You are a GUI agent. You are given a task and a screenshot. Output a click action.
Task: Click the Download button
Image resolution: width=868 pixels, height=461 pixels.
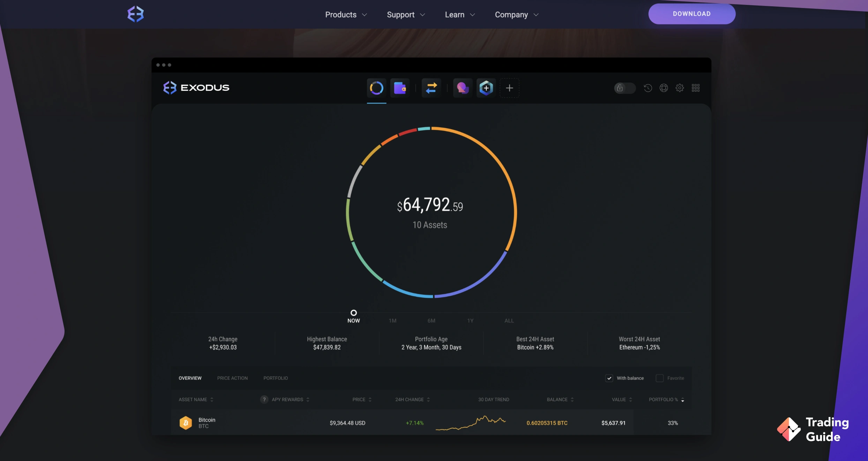692,14
